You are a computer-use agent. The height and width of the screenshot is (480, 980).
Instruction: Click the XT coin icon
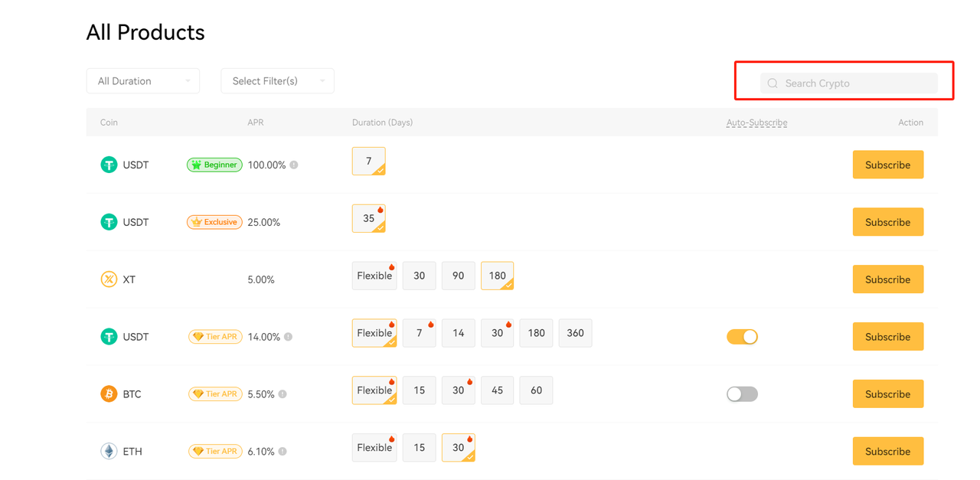pyautogui.click(x=109, y=279)
